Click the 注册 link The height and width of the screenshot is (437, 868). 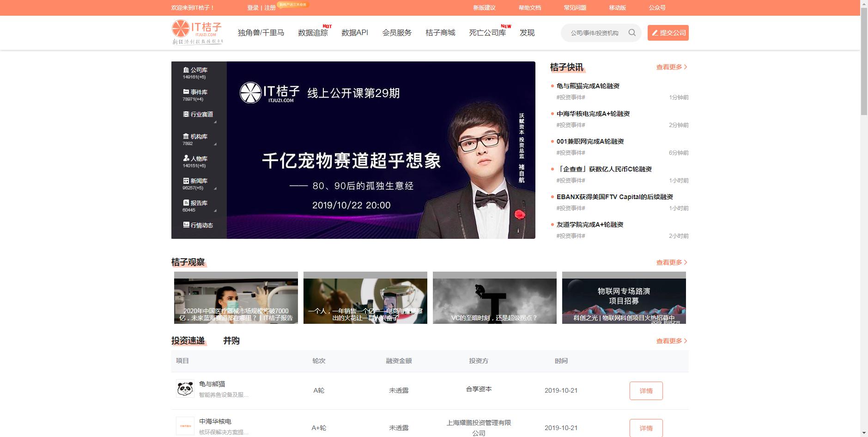click(x=270, y=8)
